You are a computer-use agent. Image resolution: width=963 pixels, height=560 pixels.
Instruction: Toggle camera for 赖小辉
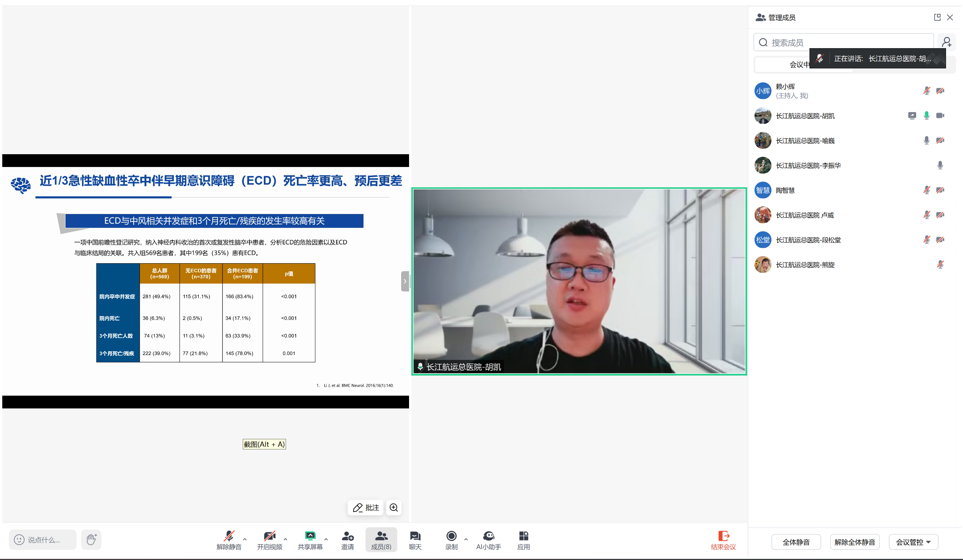click(940, 91)
